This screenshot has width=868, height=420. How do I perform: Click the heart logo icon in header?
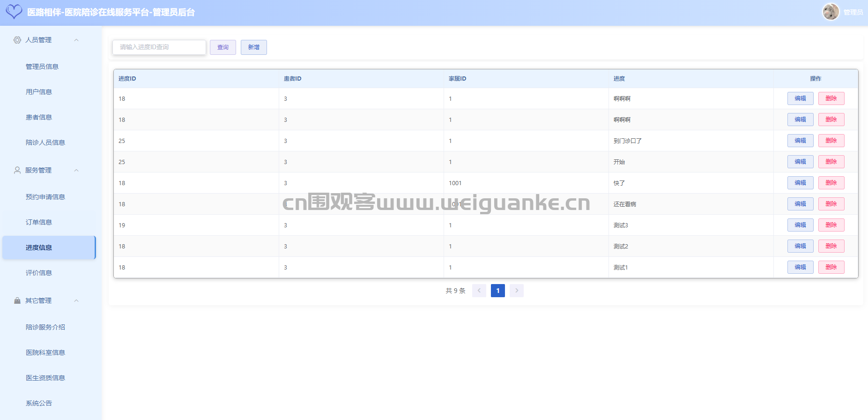(x=14, y=12)
